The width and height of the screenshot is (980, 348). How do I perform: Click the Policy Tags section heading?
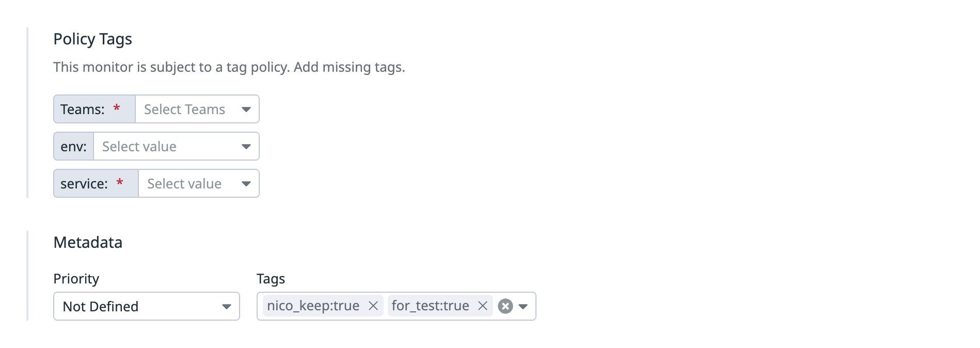[93, 39]
